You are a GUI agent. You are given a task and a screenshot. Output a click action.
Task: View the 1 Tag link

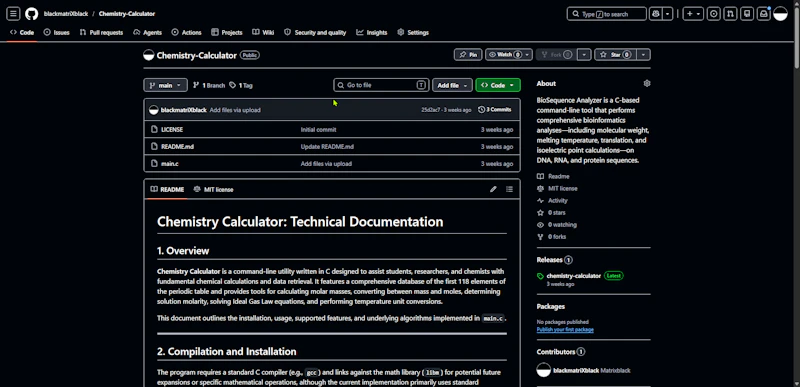241,85
